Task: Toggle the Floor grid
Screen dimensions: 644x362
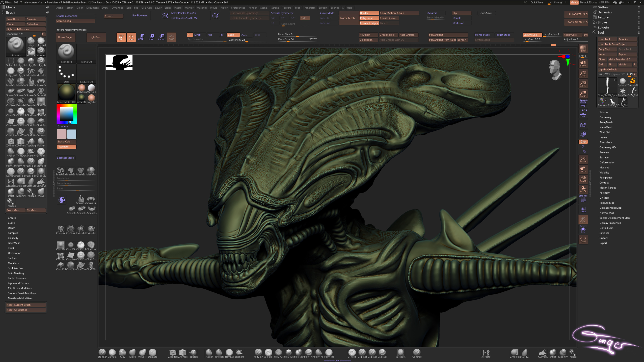Action: tap(583, 114)
